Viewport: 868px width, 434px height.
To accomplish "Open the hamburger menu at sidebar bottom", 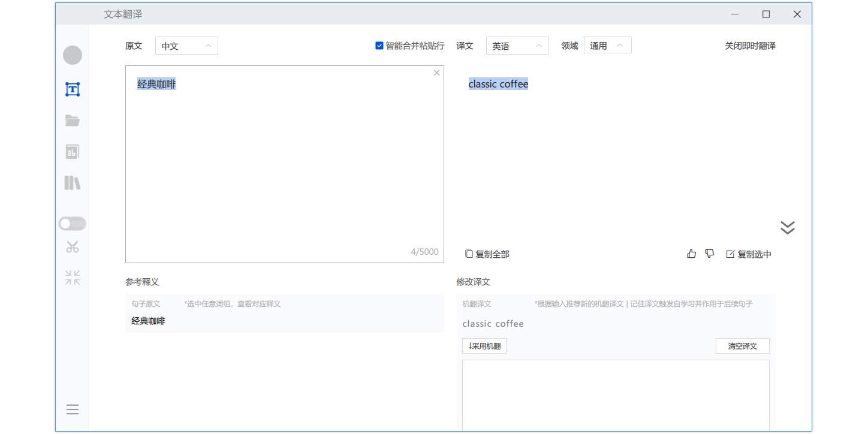I will coord(73,409).
